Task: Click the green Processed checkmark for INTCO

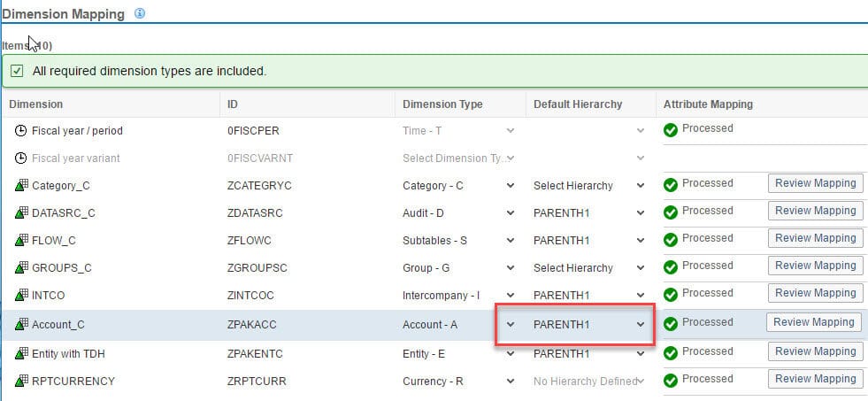Action: (x=671, y=295)
